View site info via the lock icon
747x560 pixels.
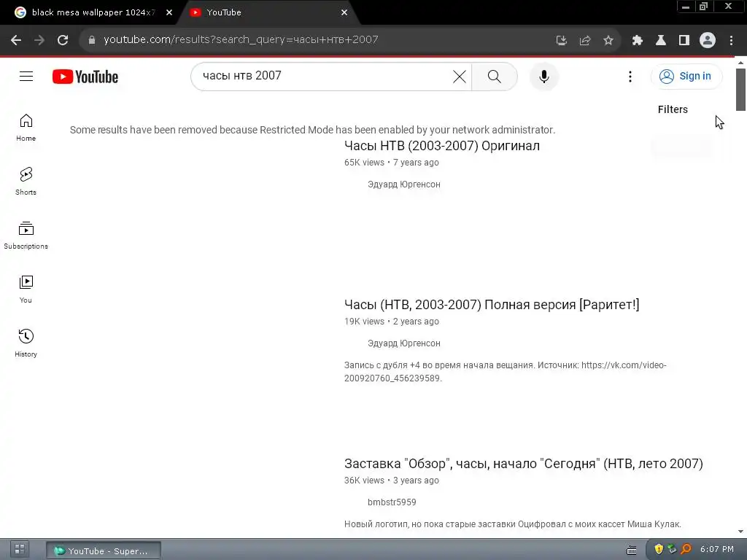pyautogui.click(x=92, y=40)
